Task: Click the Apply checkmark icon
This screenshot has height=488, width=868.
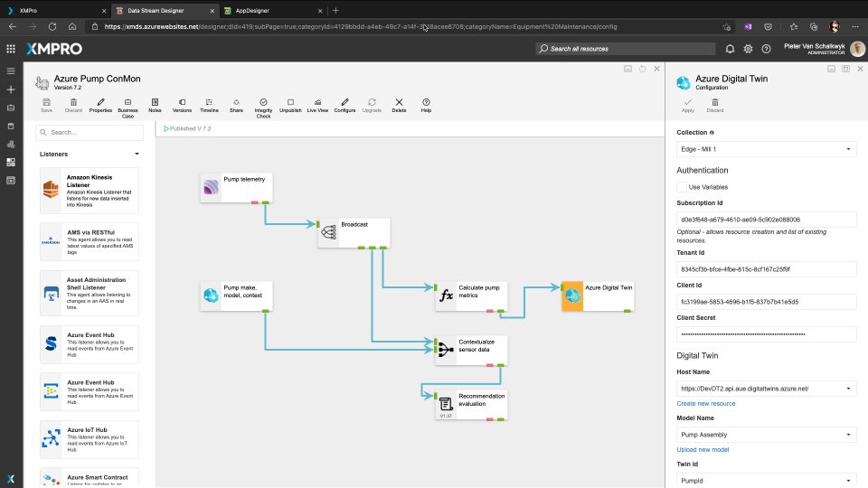Action: (688, 104)
